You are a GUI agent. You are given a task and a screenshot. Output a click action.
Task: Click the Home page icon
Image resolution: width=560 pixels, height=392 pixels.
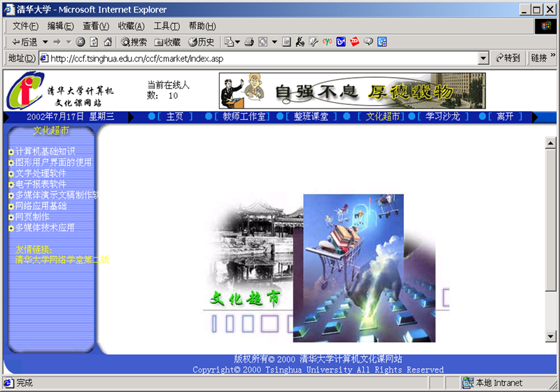point(108,42)
